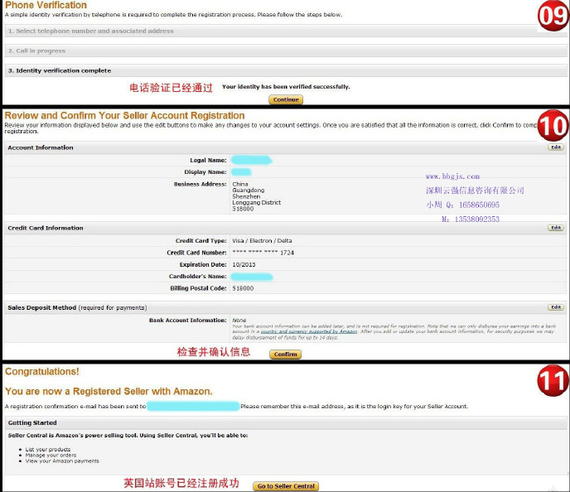
Task: Expand step 1 Select telephone number
Action: tap(285, 31)
